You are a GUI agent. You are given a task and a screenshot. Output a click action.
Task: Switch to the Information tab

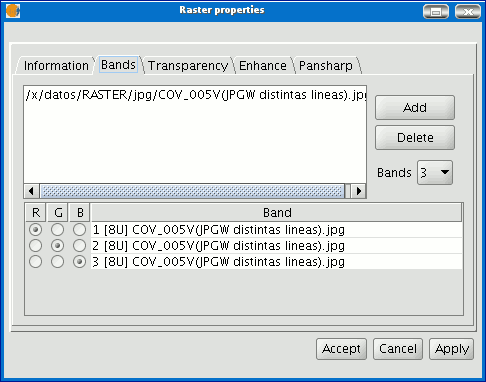coord(56,65)
